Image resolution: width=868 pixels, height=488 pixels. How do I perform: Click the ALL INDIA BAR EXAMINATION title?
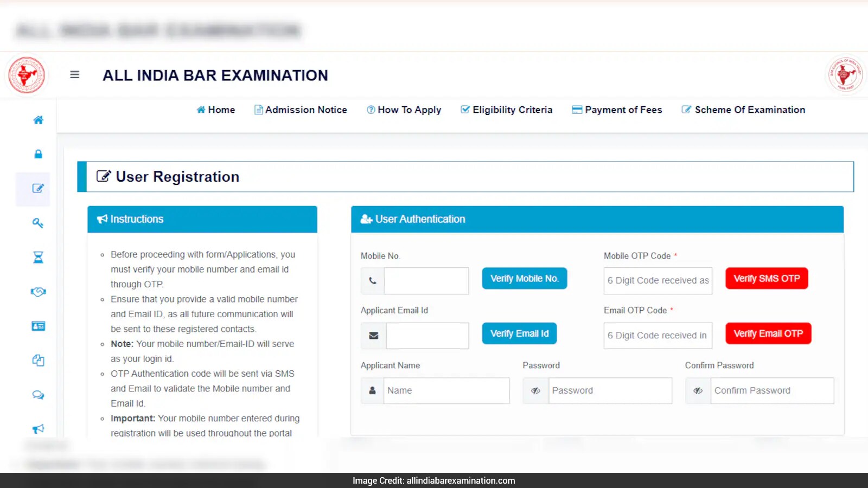215,75
